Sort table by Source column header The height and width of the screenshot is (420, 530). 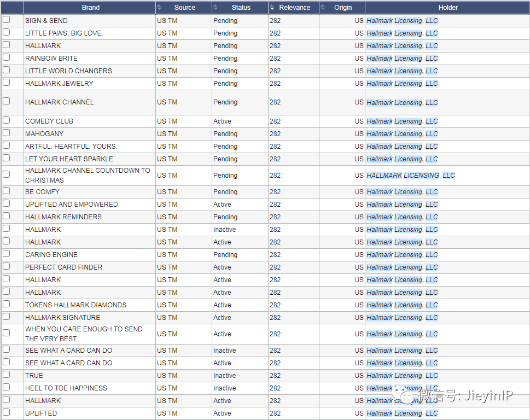click(x=184, y=8)
